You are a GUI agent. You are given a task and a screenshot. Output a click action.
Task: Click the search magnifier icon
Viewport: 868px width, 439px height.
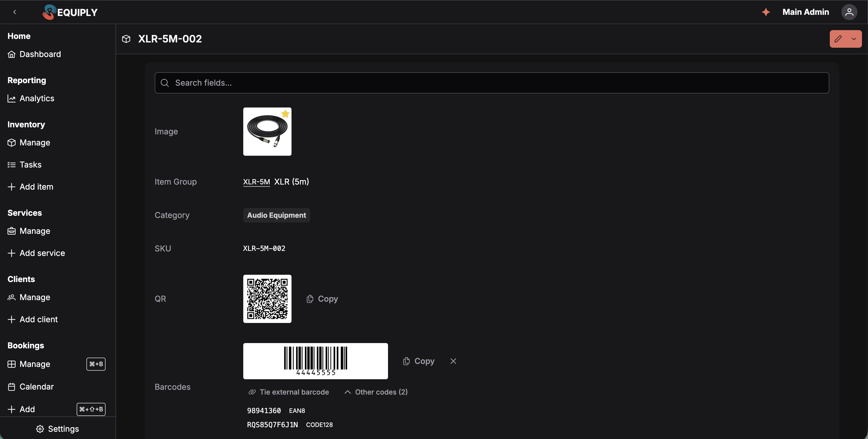tap(164, 83)
